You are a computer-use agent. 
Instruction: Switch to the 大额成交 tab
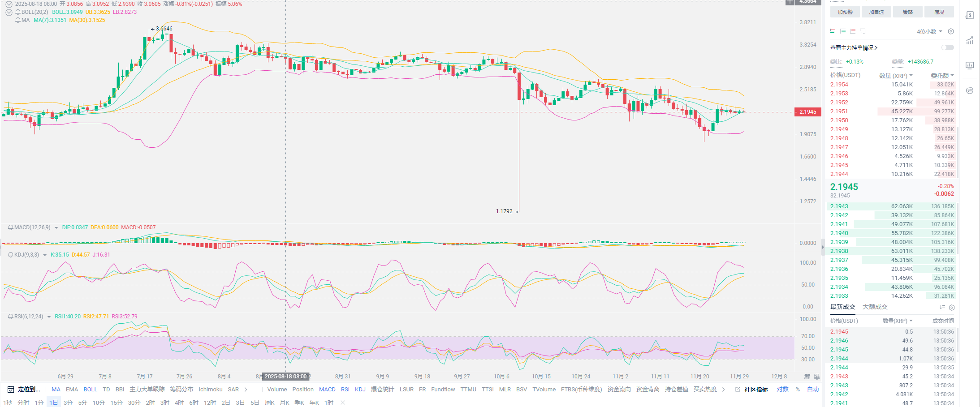[875, 307]
